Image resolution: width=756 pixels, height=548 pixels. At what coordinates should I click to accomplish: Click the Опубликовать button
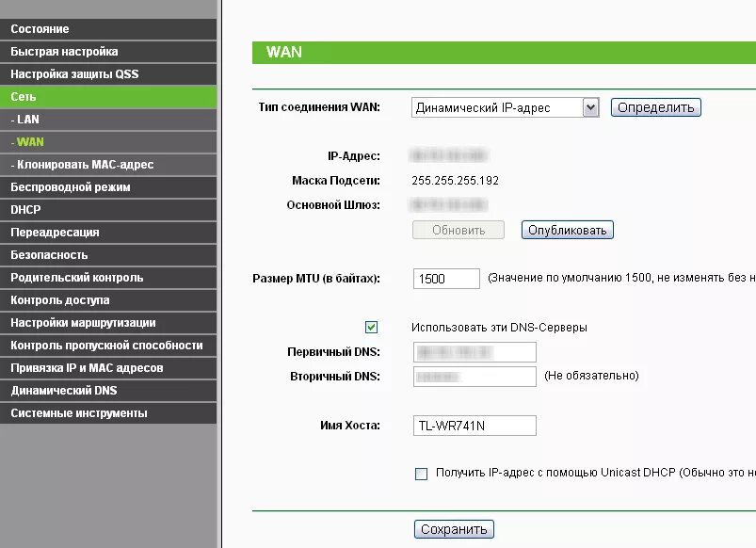[567, 230]
